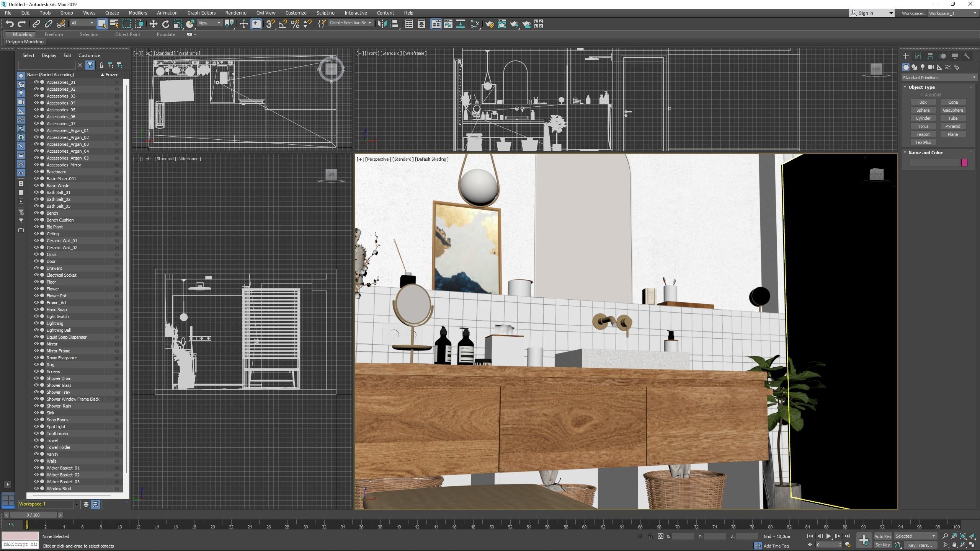The width and height of the screenshot is (980, 551).
Task: Click the object name input field
Action: [x=934, y=163]
